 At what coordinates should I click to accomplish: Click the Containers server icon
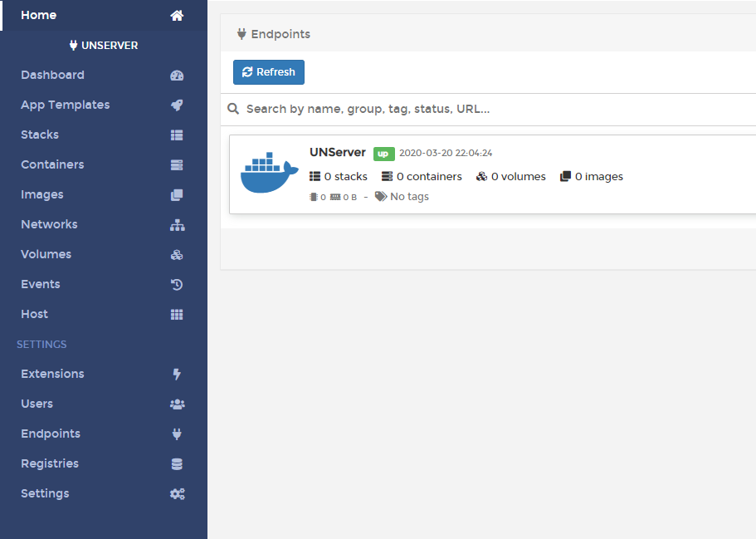(x=177, y=165)
